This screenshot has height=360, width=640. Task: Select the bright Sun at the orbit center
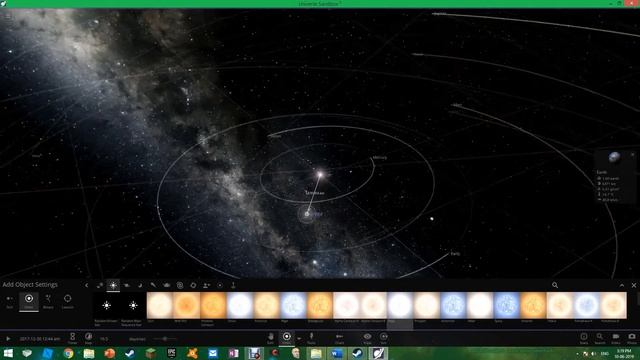coord(320,175)
